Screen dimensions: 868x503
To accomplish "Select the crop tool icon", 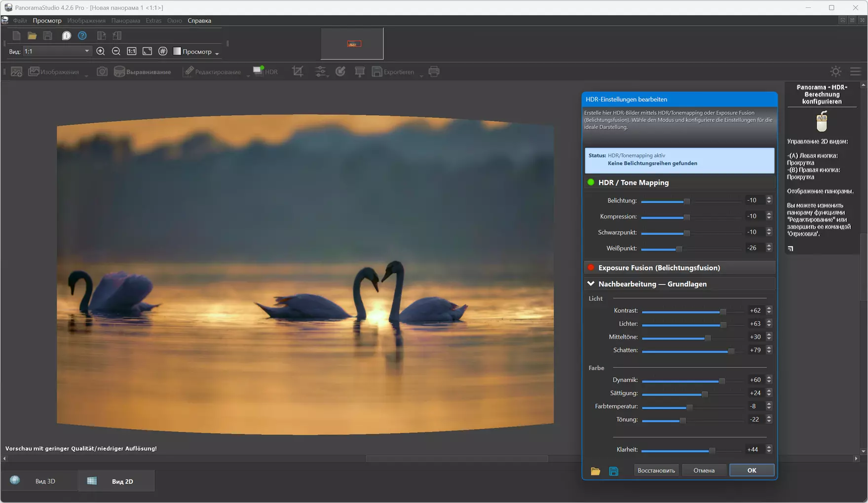I will [298, 72].
